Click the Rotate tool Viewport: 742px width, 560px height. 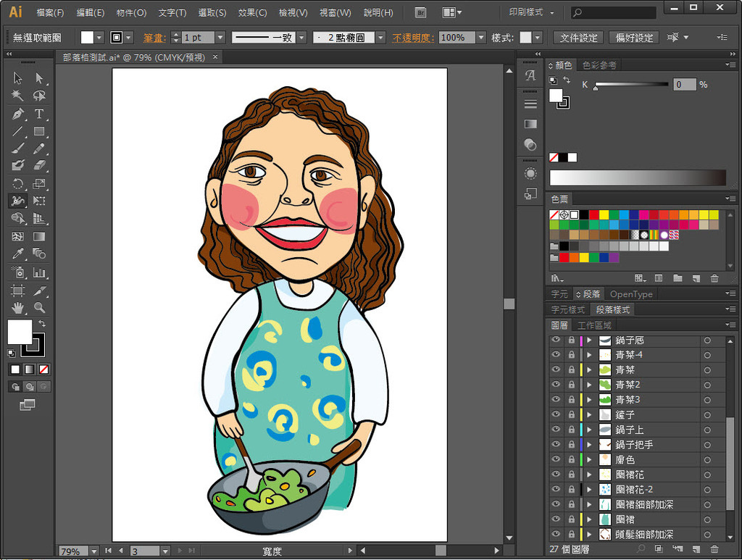(x=17, y=184)
